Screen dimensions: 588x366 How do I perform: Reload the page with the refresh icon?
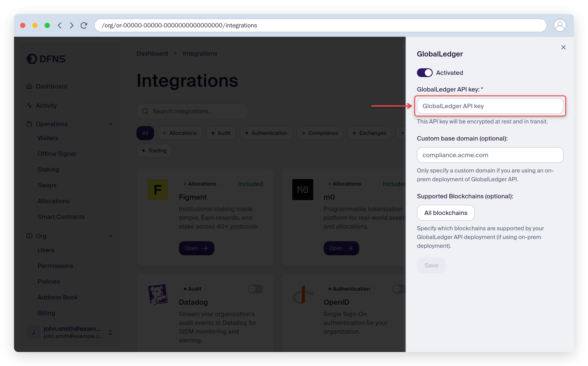point(84,25)
